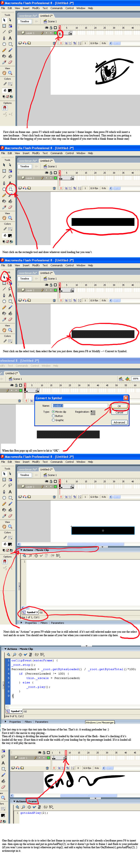The height and width of the screenshot is (868, 140).
Task: Select the Subselection tool in eye-drawing window
Action: point(10,20)
